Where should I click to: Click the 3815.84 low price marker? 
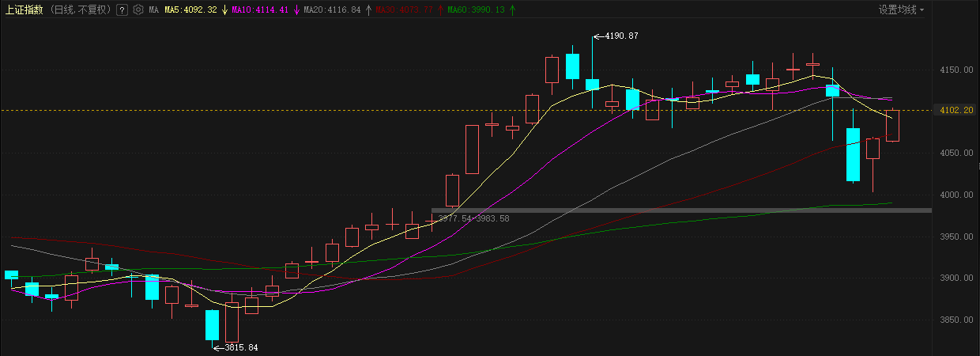pyautogui.click(x=241, y=347)
